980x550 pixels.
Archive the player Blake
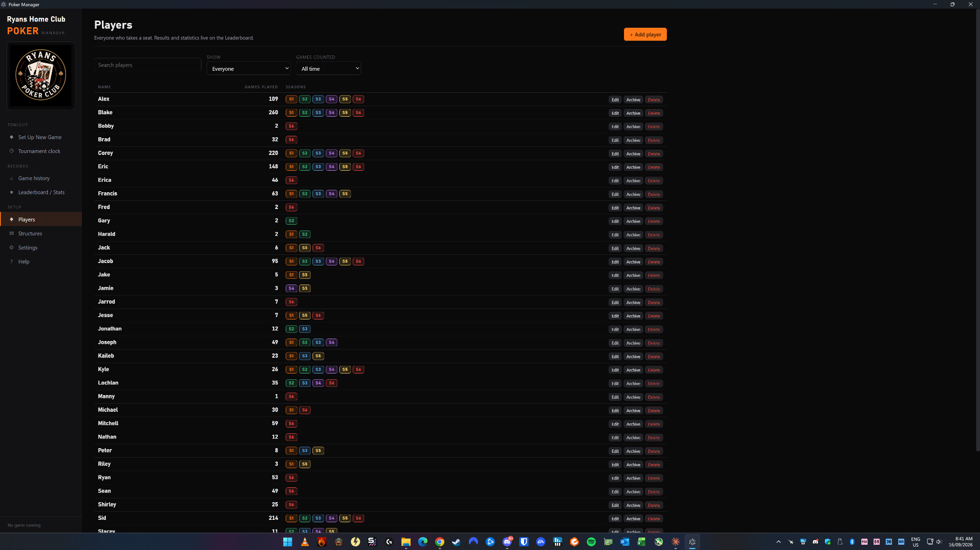633,113
